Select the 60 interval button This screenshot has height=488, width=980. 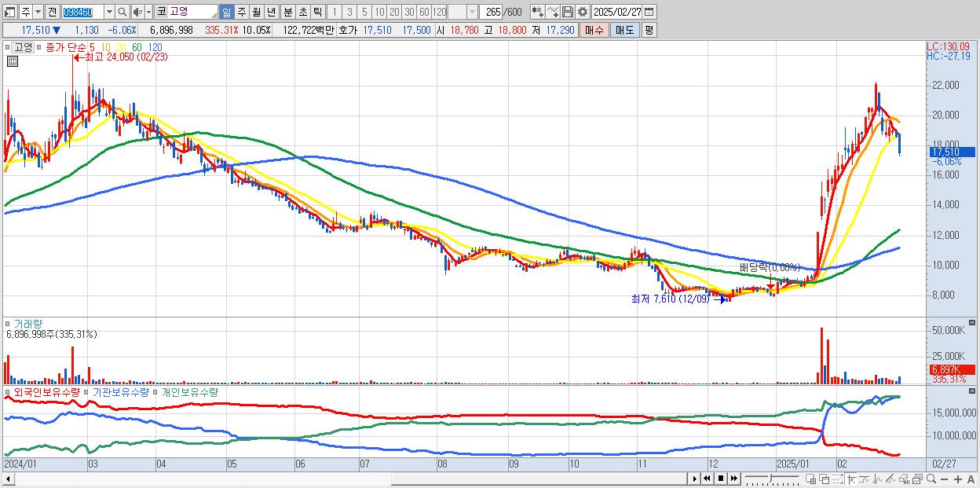click(x=424, y=12)
